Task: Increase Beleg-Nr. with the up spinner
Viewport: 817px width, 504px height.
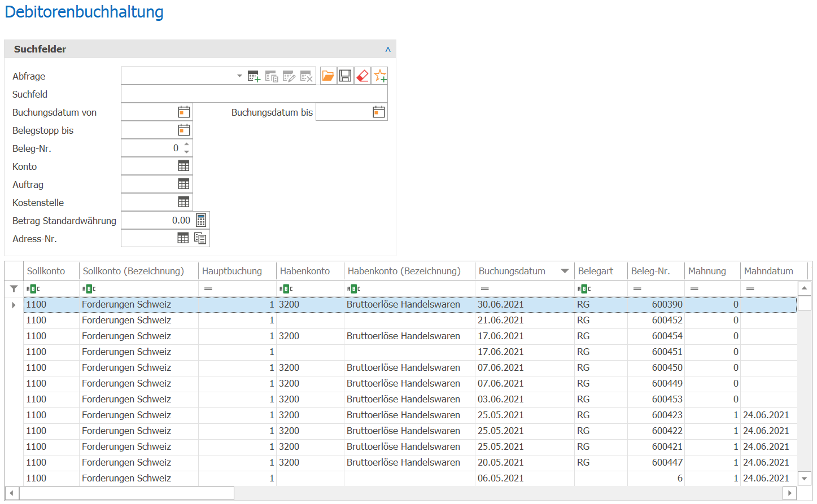Action: coord(186,144)
